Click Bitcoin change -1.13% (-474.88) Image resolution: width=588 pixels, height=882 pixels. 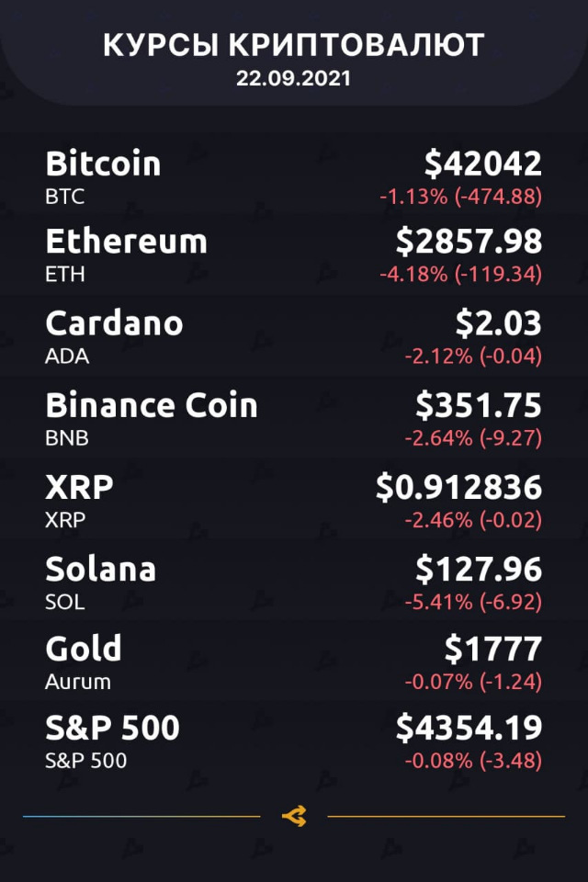460,197
